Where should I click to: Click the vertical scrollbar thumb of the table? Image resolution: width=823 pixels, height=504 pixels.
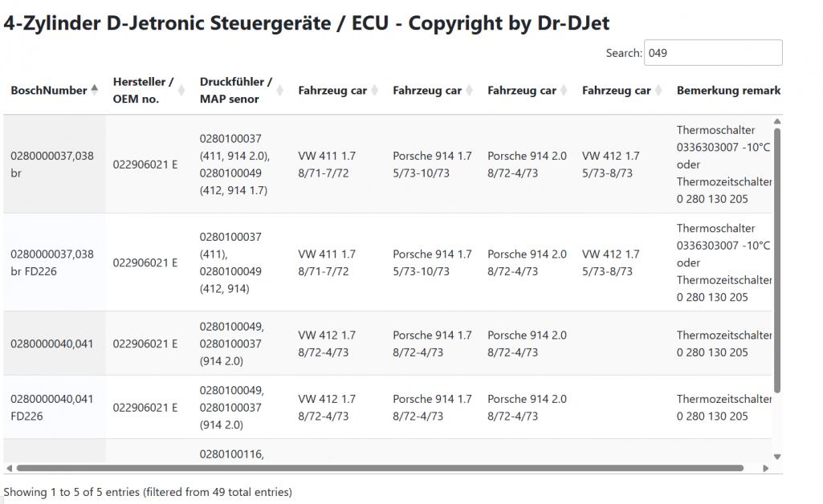click(x=776, y=257)
